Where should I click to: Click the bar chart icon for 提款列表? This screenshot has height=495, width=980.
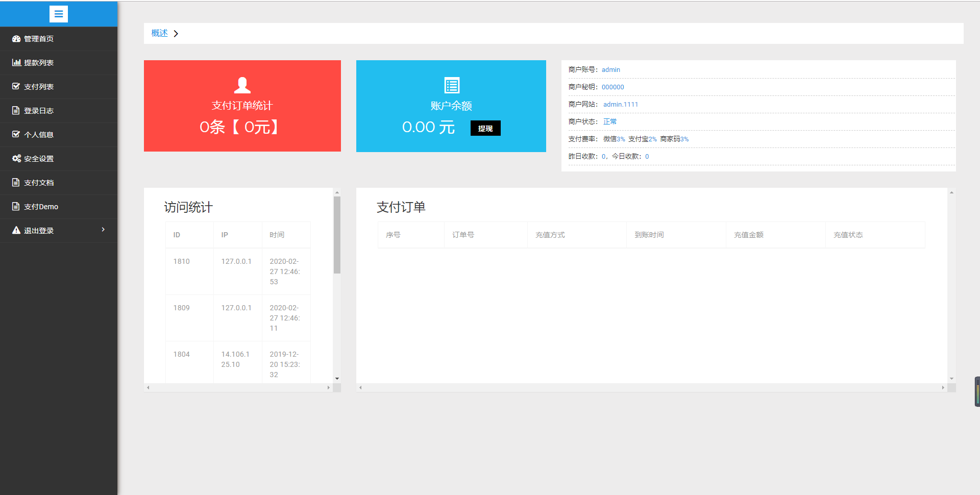click(x=16, y=63)
